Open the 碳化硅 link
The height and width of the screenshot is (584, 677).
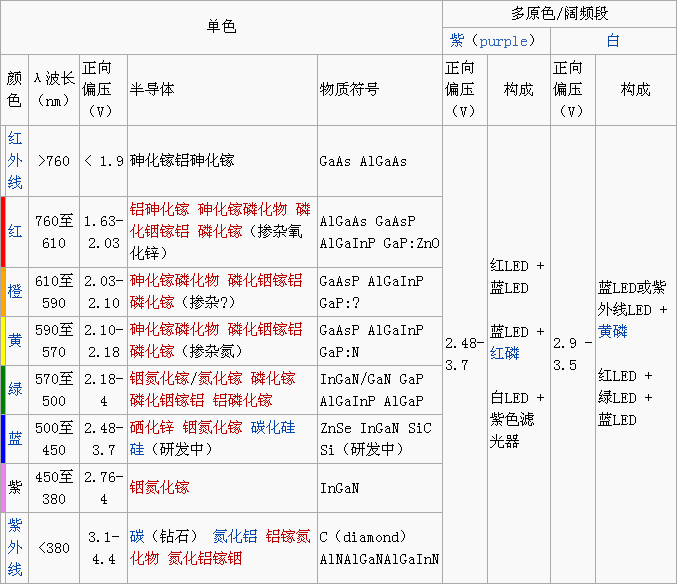tap(273, 427)
